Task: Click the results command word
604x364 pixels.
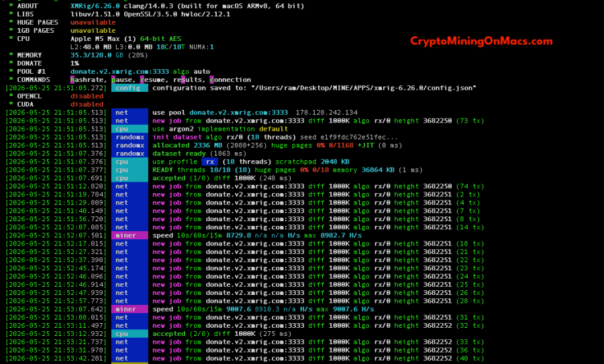Action: coord(187,80)
